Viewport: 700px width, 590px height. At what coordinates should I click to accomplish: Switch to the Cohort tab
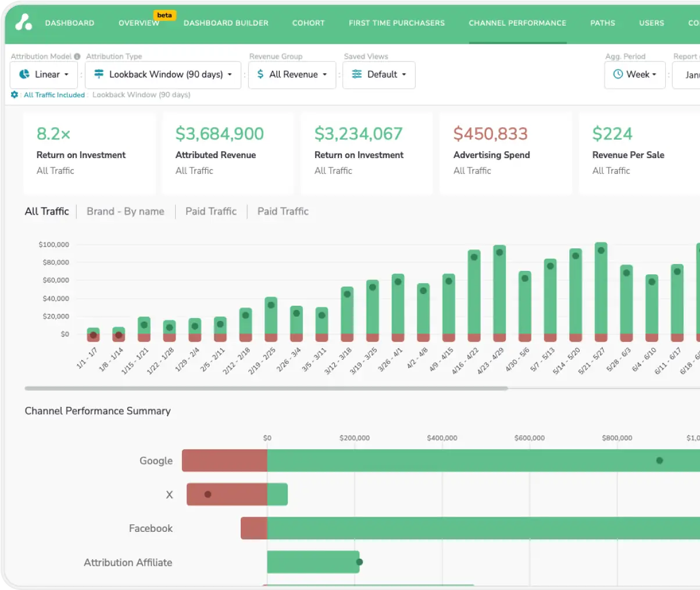point(308,23)
